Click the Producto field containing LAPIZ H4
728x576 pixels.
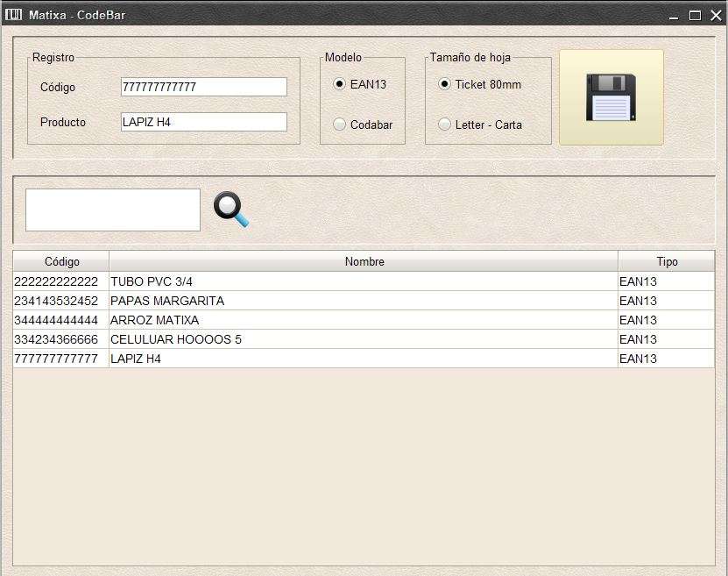pyautogui.click(x=203, y=122)
